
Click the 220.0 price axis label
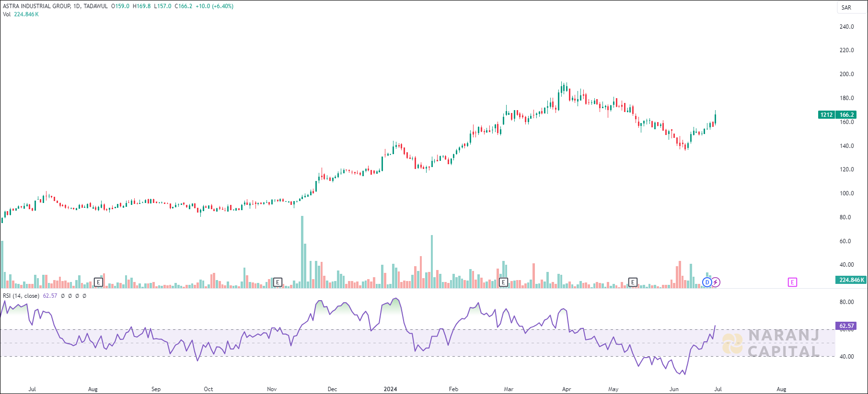pyautogui.click(x=846, y=50)
